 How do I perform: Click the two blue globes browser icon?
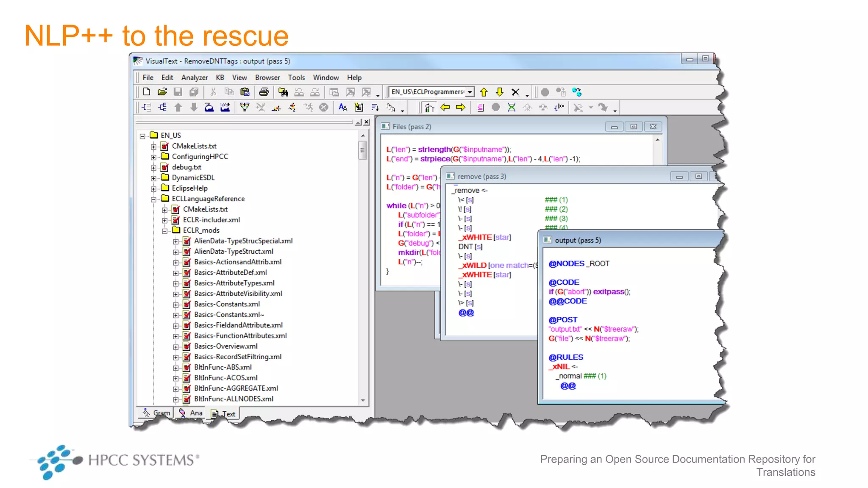click(x=576, y=92)
